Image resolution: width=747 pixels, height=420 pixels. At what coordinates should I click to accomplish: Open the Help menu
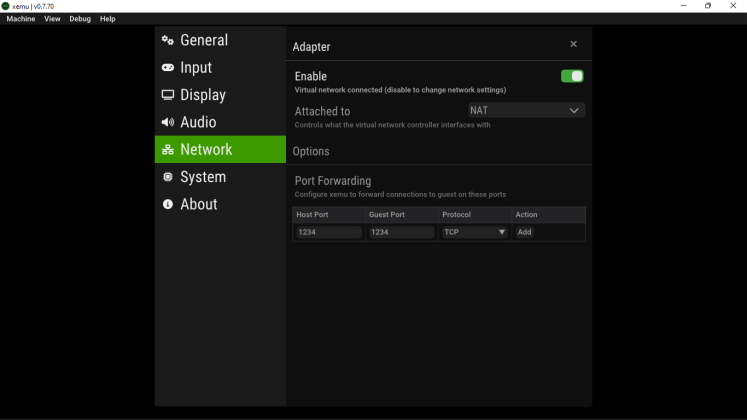point(108,19)
